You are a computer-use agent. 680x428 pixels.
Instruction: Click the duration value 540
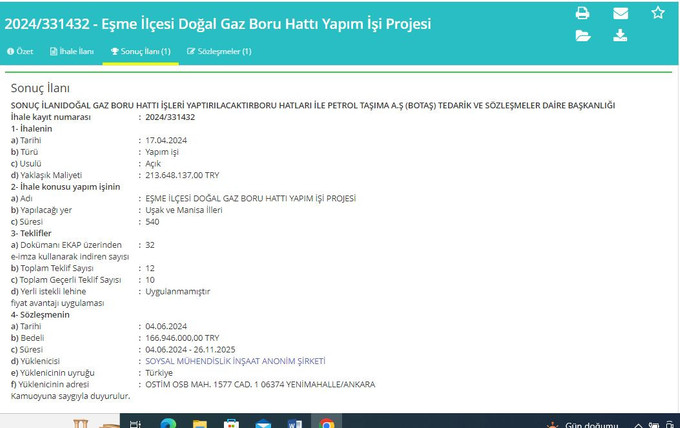(152, 222)
